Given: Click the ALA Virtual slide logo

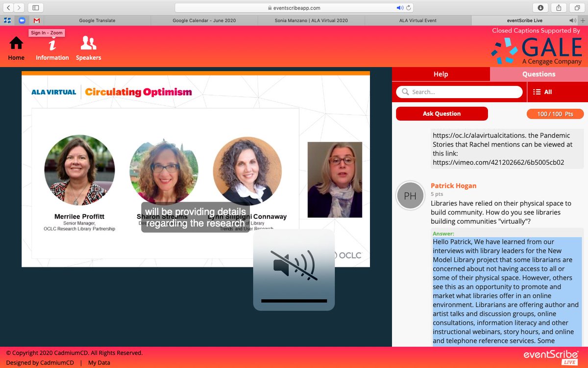Looking at the screenshot, I should click(x=53, y=92).
